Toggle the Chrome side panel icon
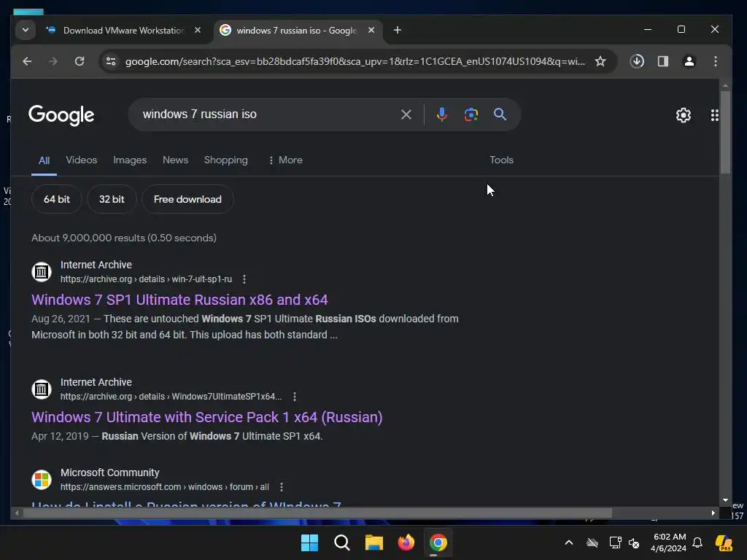 [662, 61]
